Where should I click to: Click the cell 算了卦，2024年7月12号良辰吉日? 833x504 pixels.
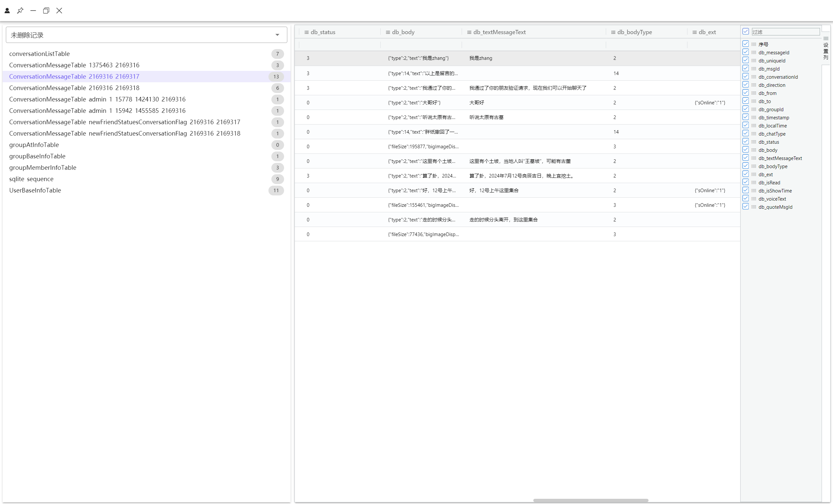(x=522, y=176)
